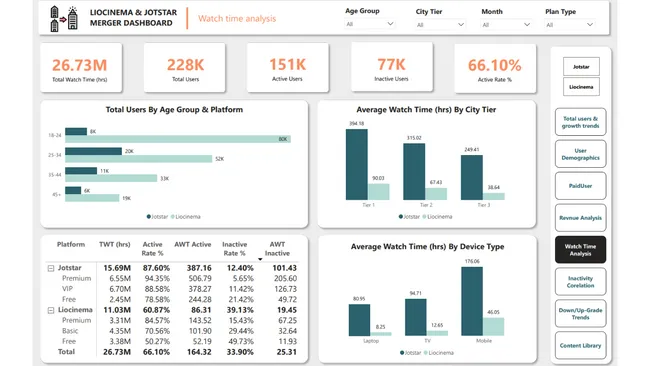
Task: Click the Active Users 151K card
Action: click(288, 68)
